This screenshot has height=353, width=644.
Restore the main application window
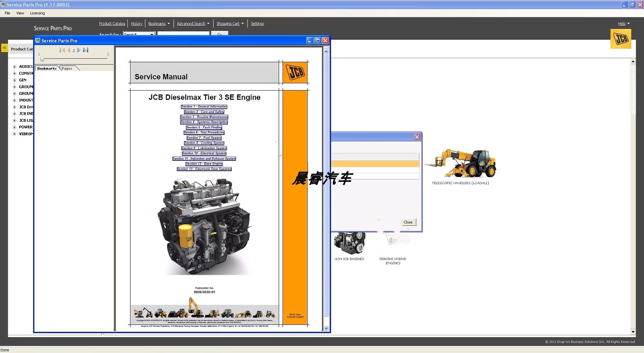pos(632,5)
